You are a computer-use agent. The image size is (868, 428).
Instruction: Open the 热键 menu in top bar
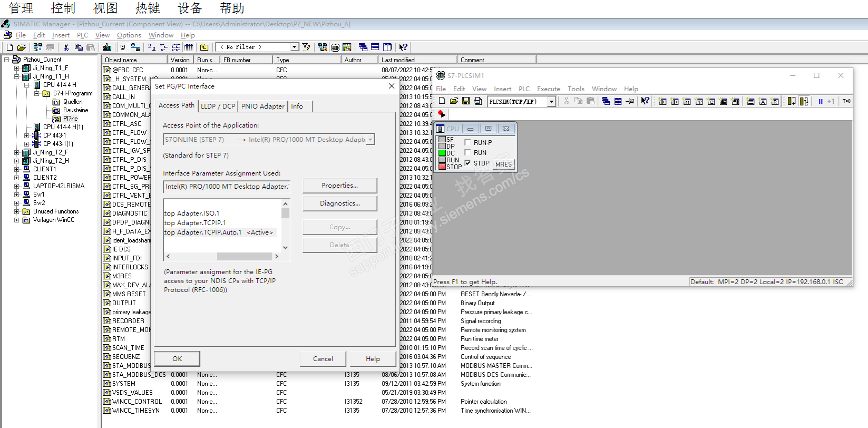(x=148, y=8)
